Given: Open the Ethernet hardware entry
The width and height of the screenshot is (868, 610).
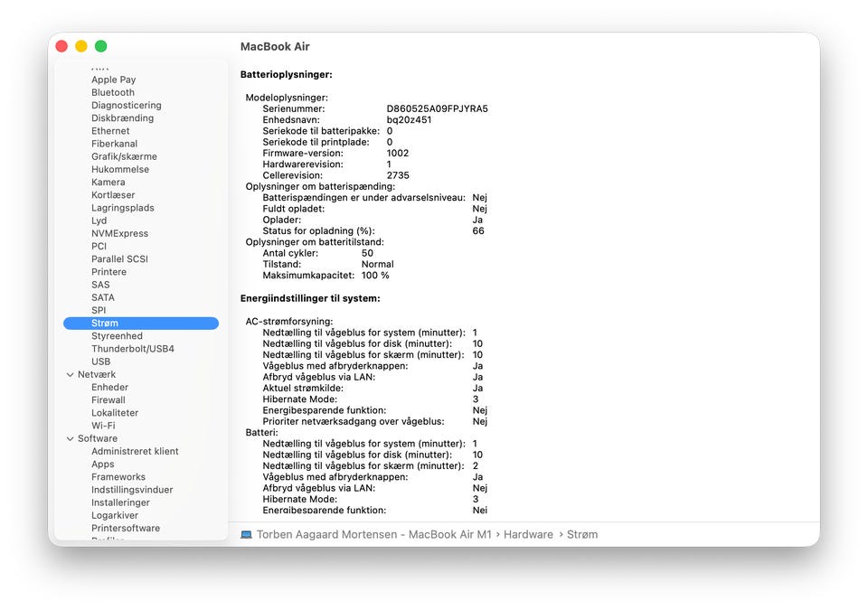Looking at the screenshot, I should click(x=110, y=131).
